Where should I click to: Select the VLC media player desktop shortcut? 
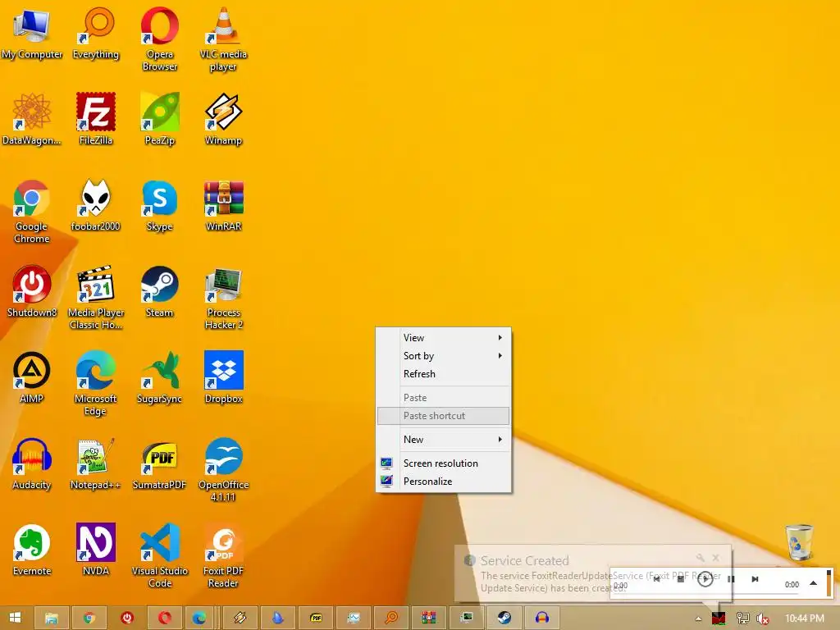click(x=223, y=40)
